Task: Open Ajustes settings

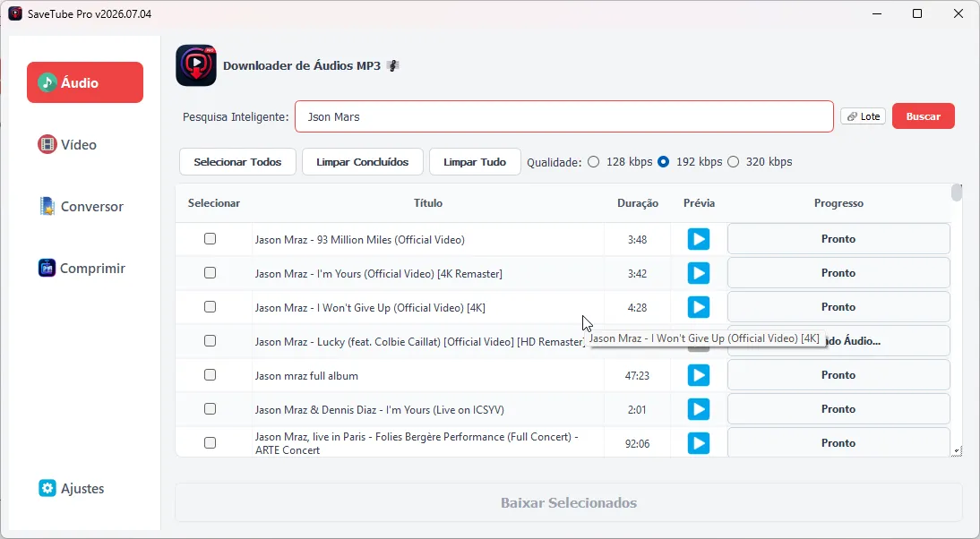Action: click(x=72, y=488)
